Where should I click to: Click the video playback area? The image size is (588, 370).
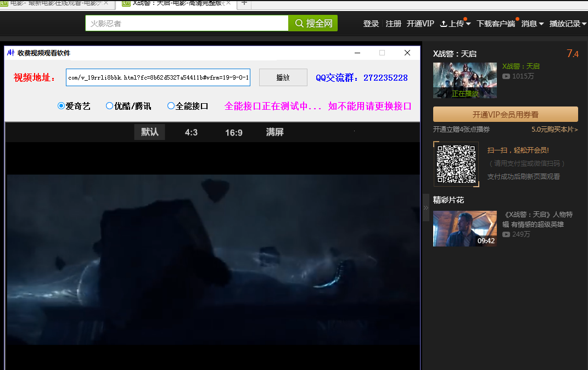213,260
